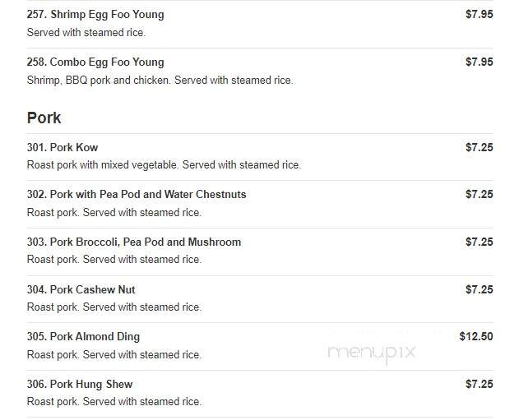Click the $7.25 price next to Pork Kow
This screenshot has width=519, height=420.
coord(479,147)
